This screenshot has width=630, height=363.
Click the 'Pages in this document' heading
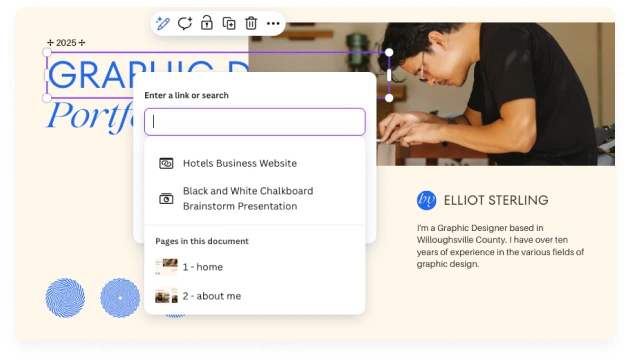pyautogui.click(x=202, y=241)
